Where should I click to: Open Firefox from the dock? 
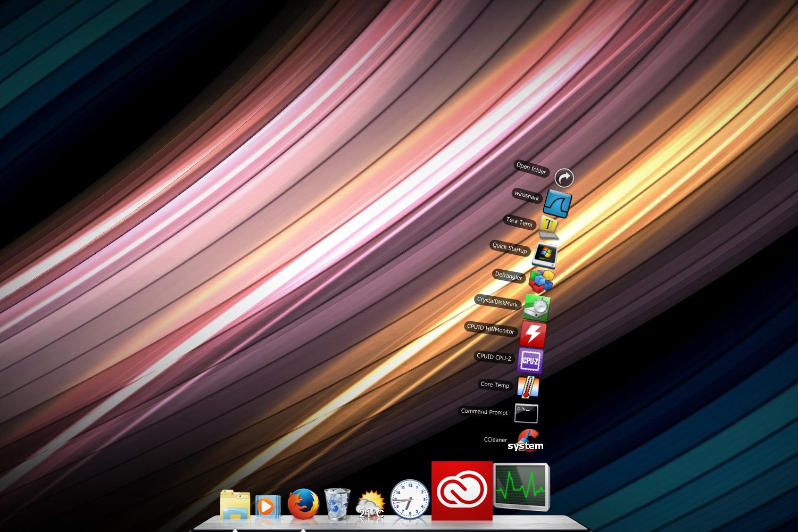pyautogui.click(x=303, y=504)
